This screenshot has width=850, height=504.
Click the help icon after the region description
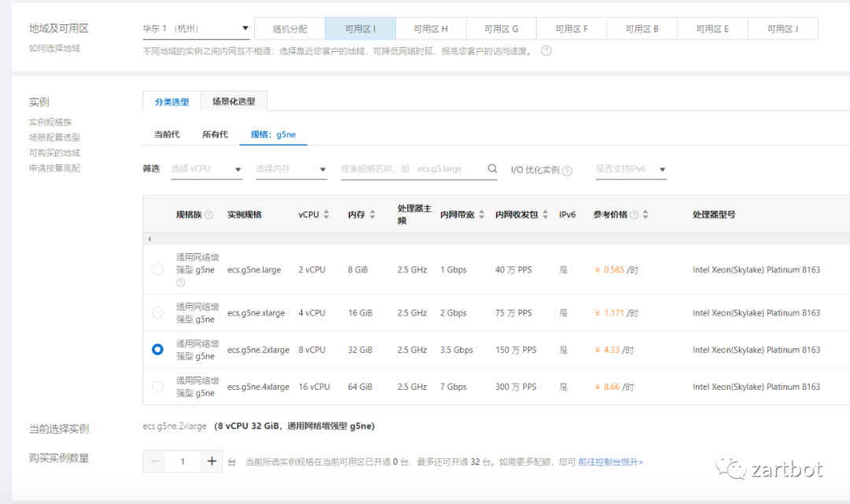click(x=546, y=51)
